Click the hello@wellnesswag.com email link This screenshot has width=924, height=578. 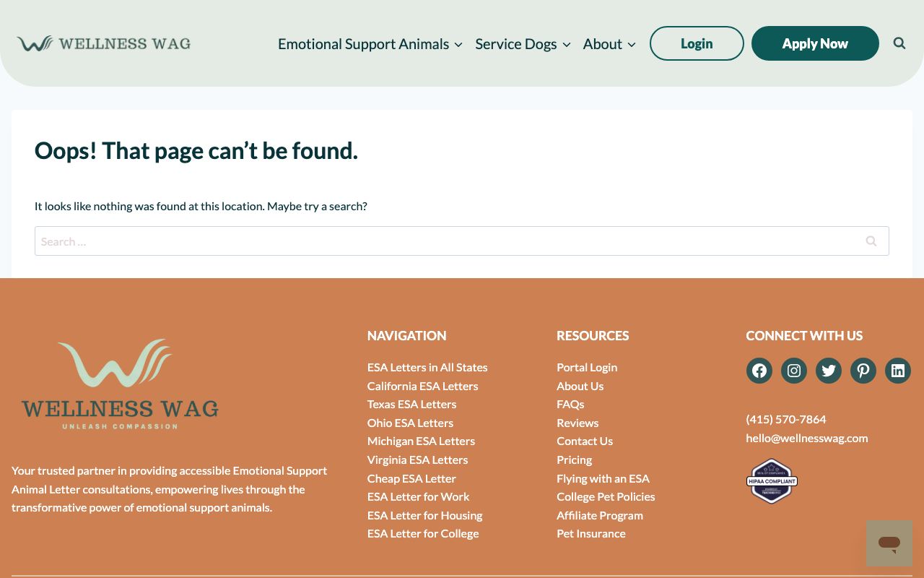click(806, 438)
